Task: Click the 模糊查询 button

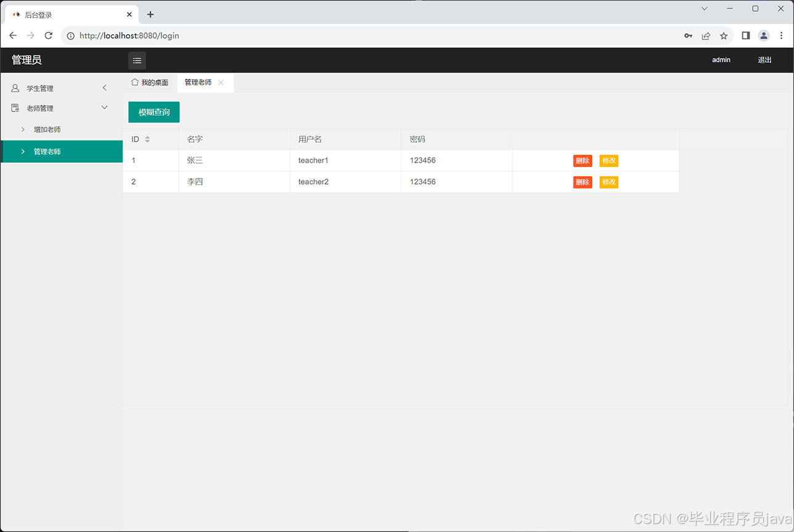Action: [x=154, y=112]
